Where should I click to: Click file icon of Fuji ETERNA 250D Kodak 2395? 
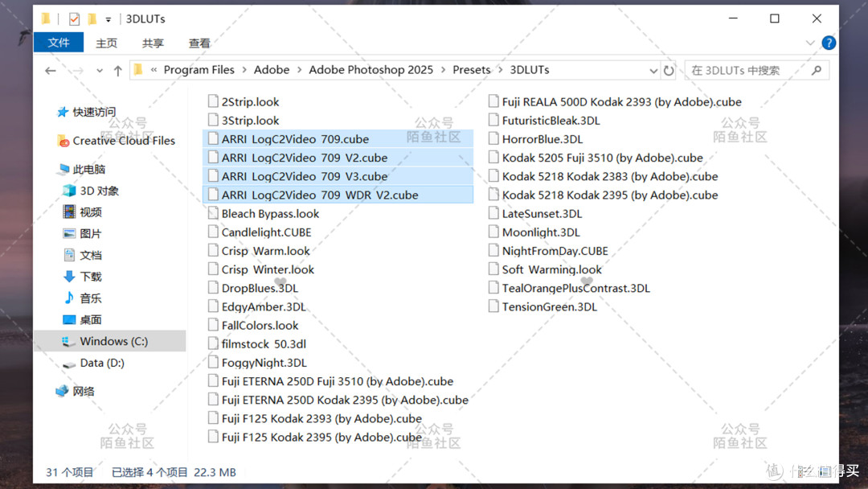[213, 399]
